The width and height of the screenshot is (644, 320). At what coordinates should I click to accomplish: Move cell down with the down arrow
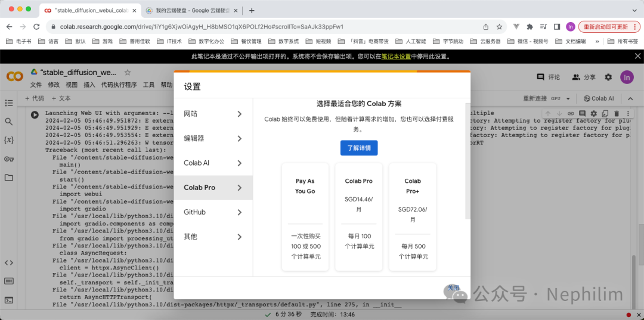click(559, 113)
